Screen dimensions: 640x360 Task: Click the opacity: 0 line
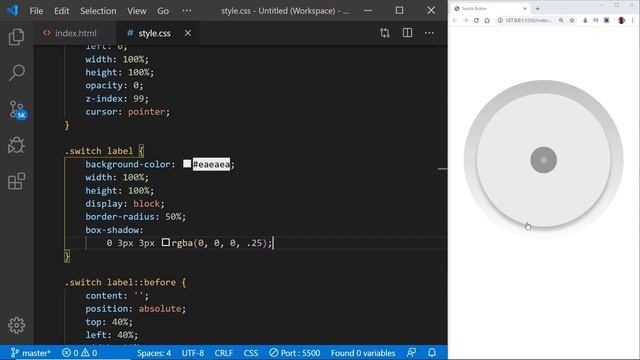[114, 86]
